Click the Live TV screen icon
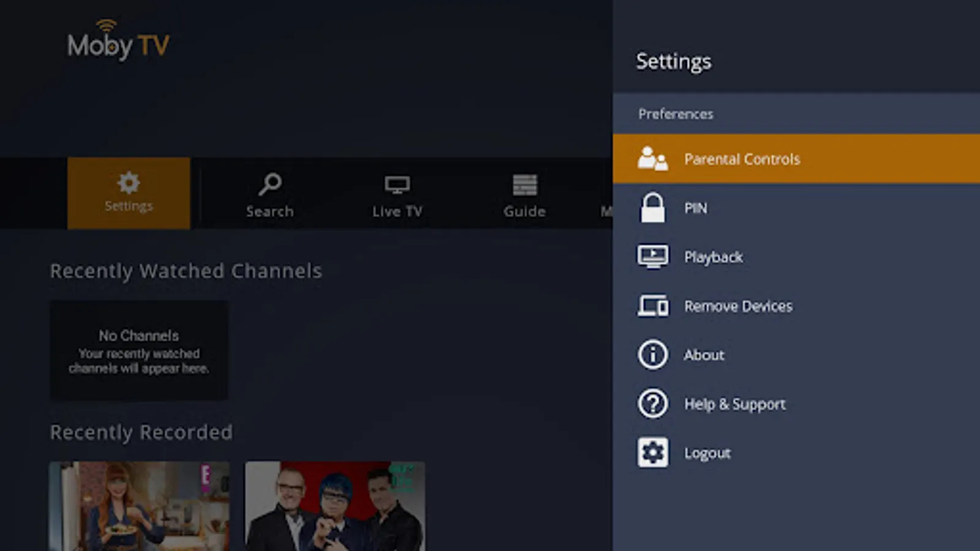This screenshot has width=980, height=551. coord(397,183)
